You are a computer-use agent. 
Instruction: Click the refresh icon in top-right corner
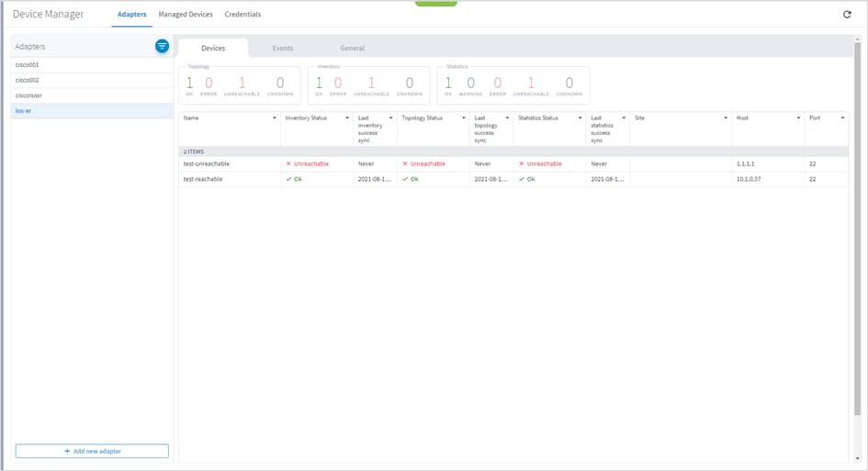click(847, 15)
